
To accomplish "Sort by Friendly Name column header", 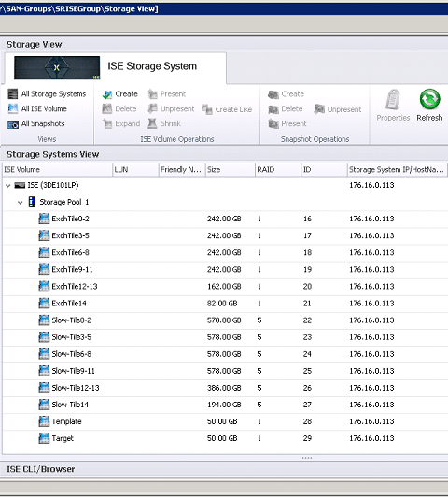I will 182,170.
